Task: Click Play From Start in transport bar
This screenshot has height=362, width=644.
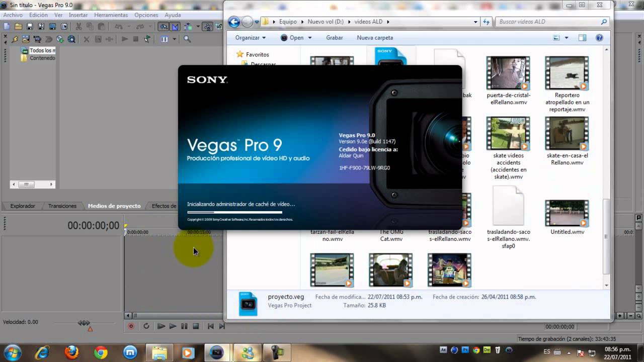Action: coord(161,326)
